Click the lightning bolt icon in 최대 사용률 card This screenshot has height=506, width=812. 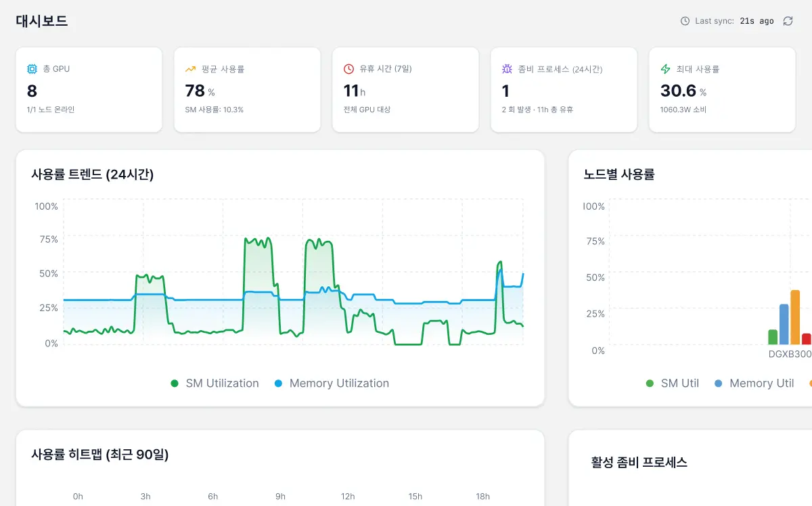(665, 68)
